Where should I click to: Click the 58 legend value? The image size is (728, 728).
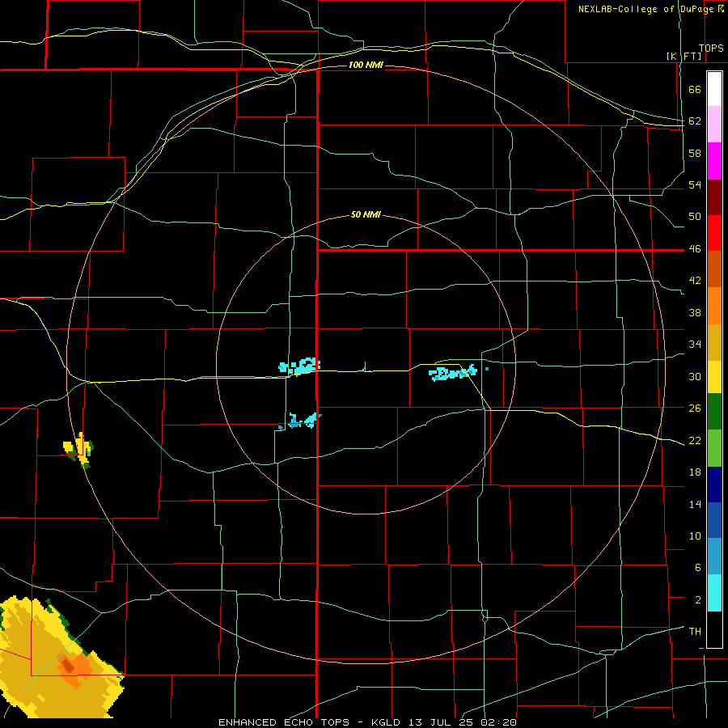[695, 153]
